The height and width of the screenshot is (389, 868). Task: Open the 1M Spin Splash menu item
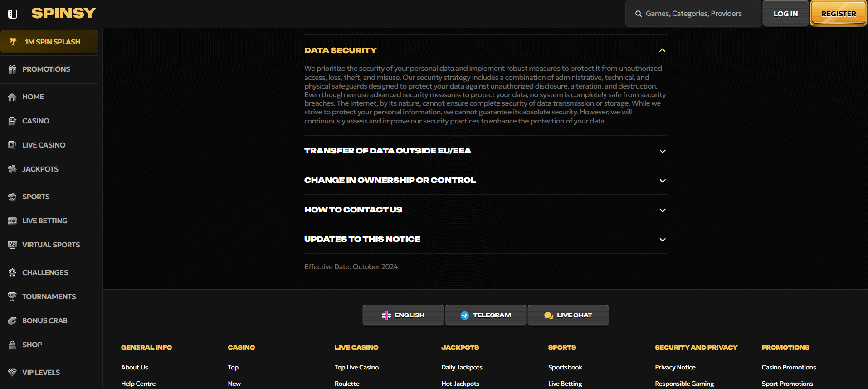pos(49,42)
